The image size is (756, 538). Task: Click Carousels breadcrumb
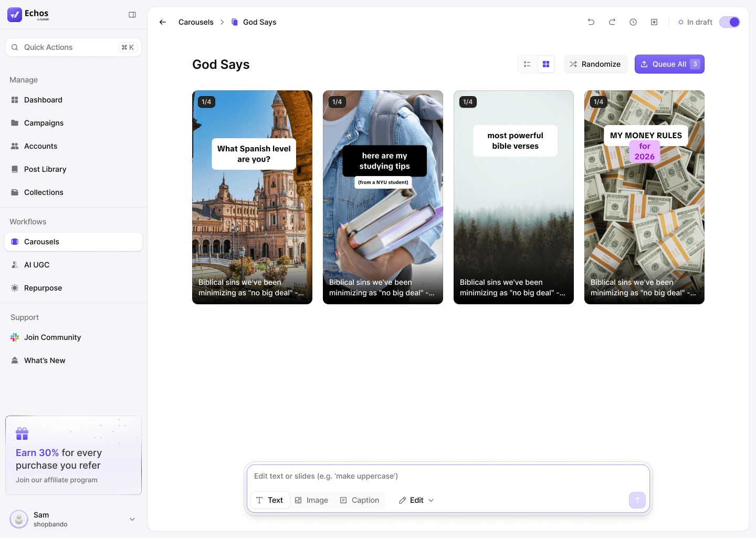(196, 22)
